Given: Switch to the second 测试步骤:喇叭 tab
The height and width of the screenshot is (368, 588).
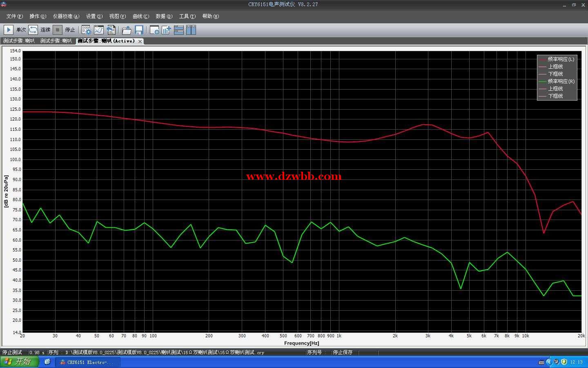Looking at the screenshot, I should (56, 41).
